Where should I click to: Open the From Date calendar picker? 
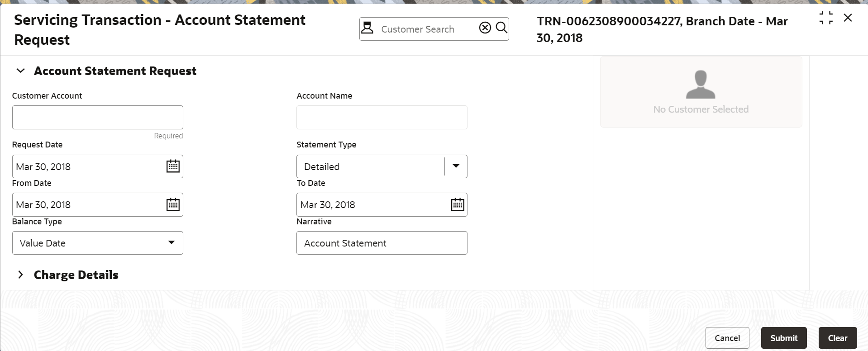coord(173,204)
